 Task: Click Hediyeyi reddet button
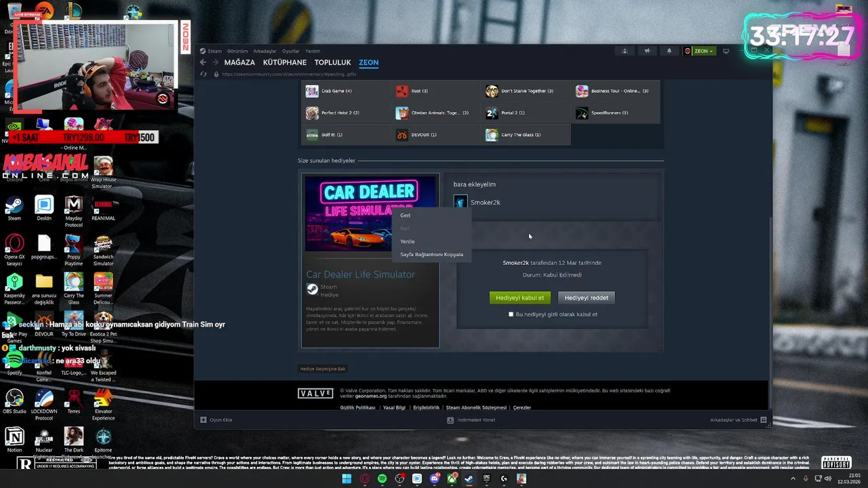pos(586,298)
